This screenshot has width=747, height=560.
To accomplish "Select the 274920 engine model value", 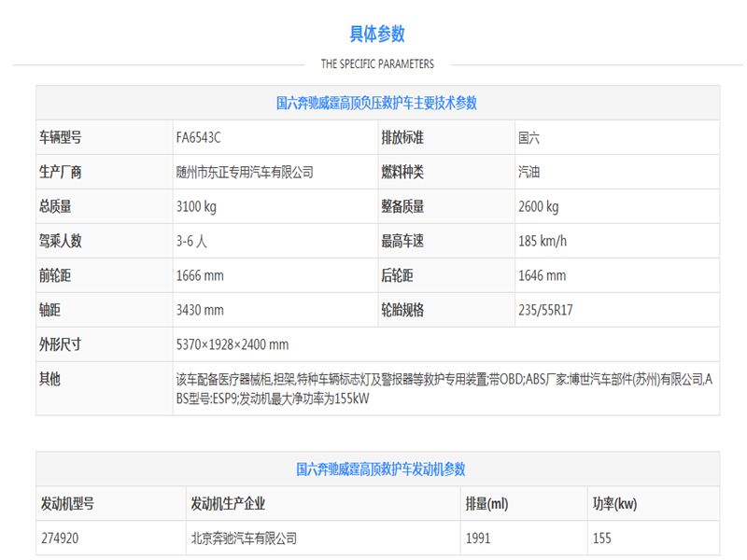I will (x=60, y=539).
